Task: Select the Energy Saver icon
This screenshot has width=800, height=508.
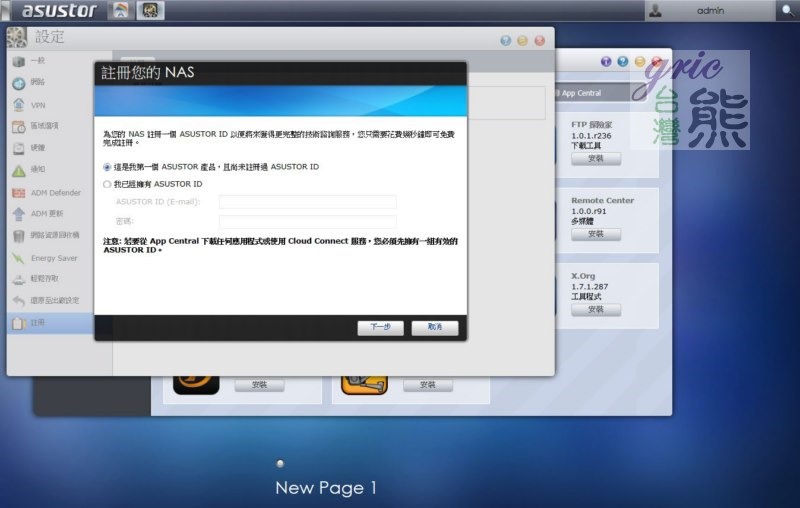Action: click(x=18, y=258)
